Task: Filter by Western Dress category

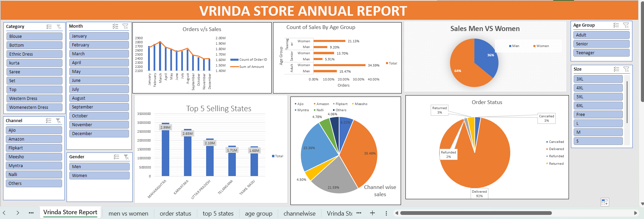Action: tap(34, 99)
